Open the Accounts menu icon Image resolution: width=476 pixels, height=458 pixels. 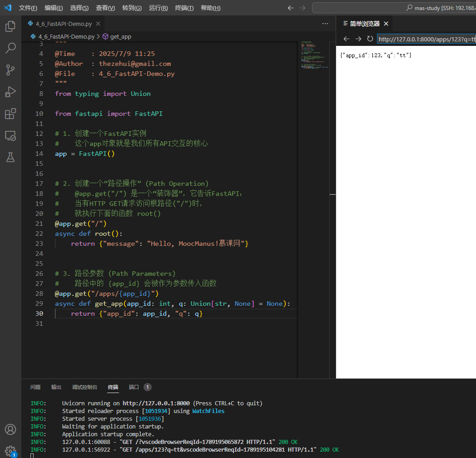[10, 429]
